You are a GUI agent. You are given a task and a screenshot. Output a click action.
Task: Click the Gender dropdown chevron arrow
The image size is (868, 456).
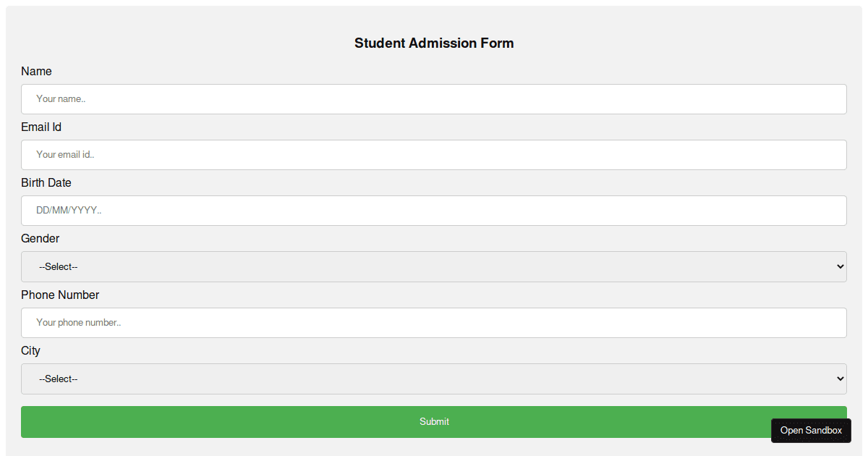(x=840, y=267)
